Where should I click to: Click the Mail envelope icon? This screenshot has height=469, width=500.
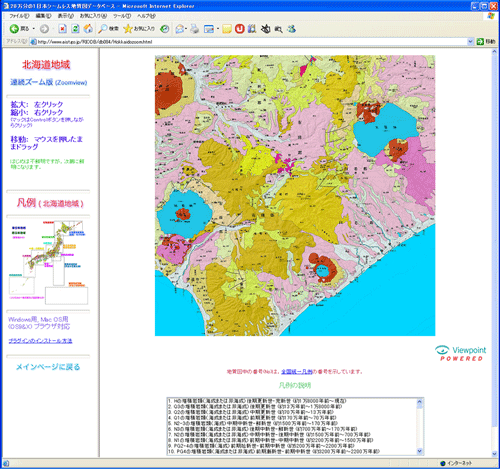(x=179, y=29)
